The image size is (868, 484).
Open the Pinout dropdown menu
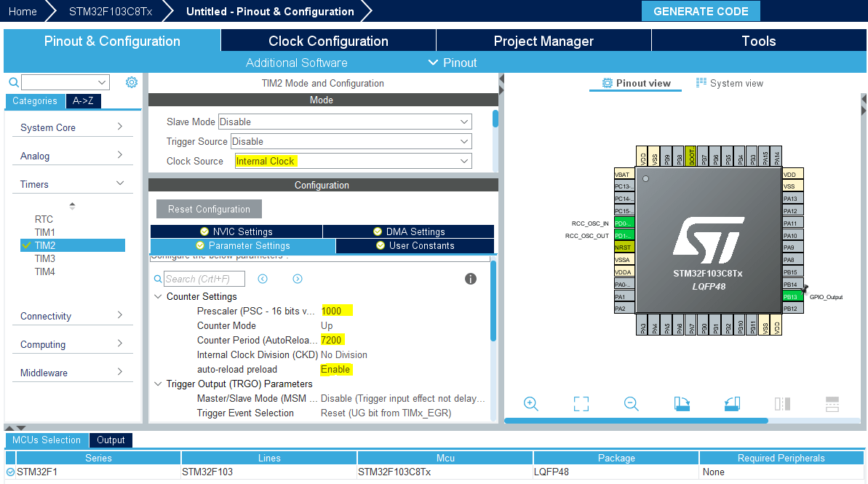click(x=453, y=63)
